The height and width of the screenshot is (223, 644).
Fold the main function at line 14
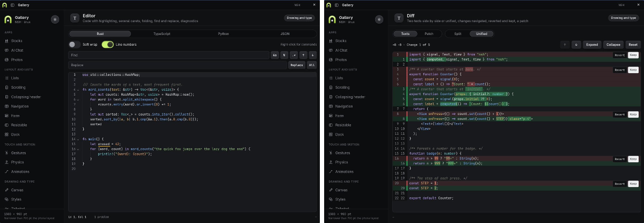[x=78, y=139]
